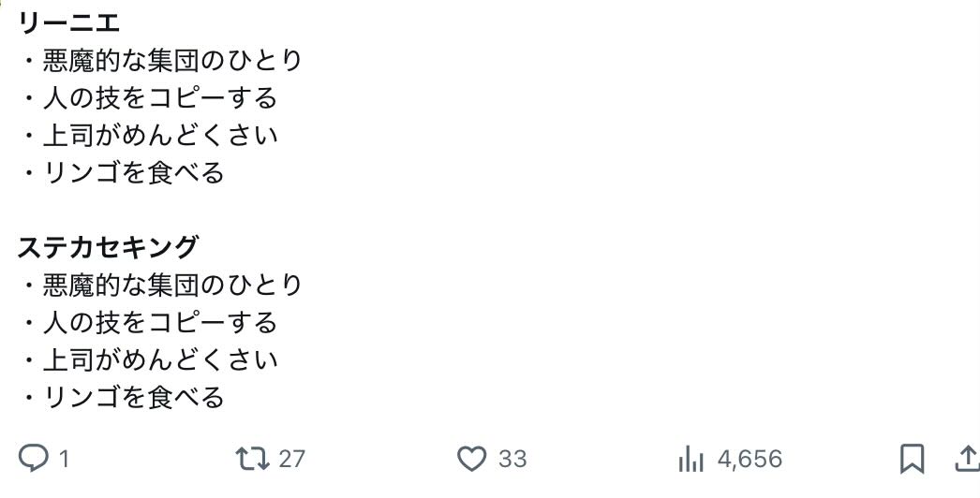The width and height of the screenshot is (980, 498).
Task: Click 悪魔的な集団のひとり line under リーニエ
Action: 172,60
